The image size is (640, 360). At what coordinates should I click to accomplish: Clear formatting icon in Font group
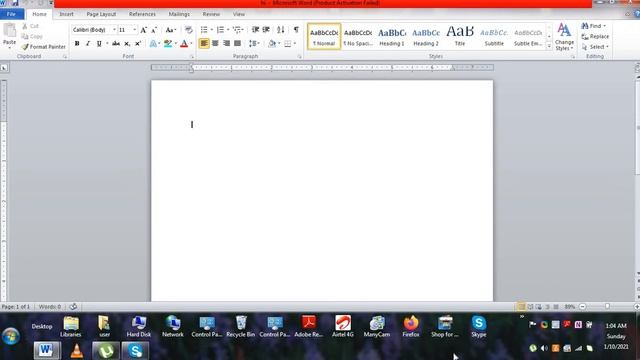click(x=188, y=30)
